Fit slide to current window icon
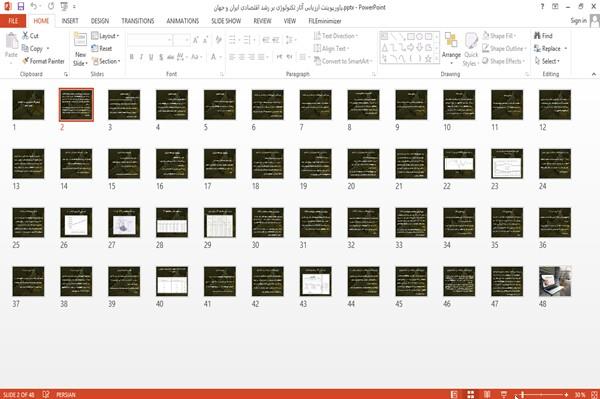The image size is (600, 399). [594, 394]
